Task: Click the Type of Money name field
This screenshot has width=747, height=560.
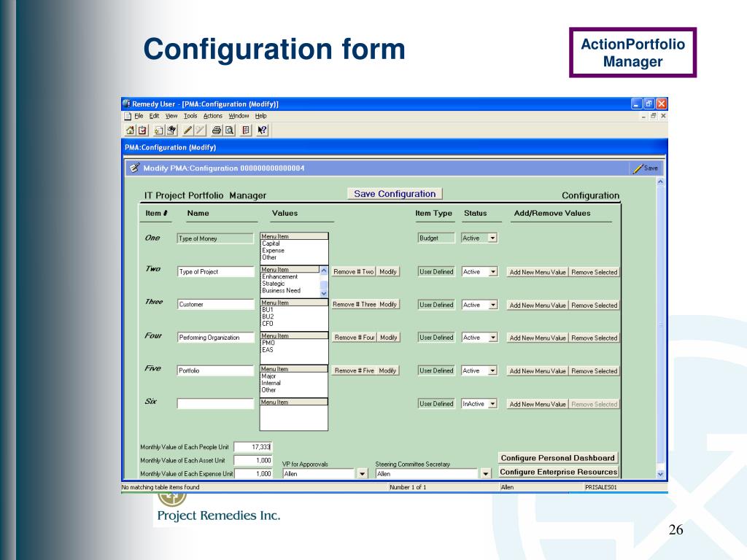Action: coord(215,238)
